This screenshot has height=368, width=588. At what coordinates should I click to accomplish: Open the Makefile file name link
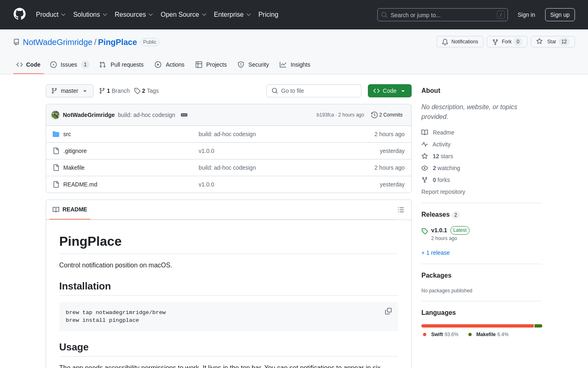(74, 168)
